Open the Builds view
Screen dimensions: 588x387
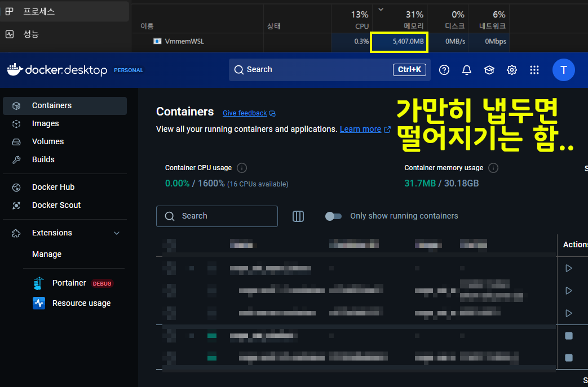[x=43, y=159]
